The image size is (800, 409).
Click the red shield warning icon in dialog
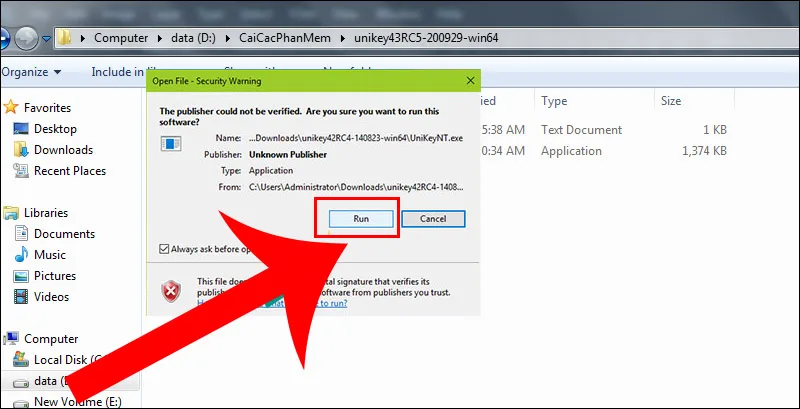click(x=171, y=290)
